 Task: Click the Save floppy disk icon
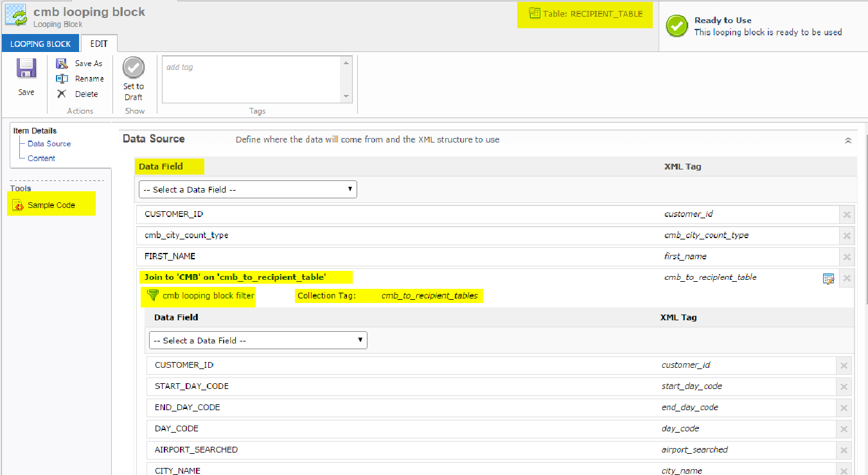pos(26,69)
